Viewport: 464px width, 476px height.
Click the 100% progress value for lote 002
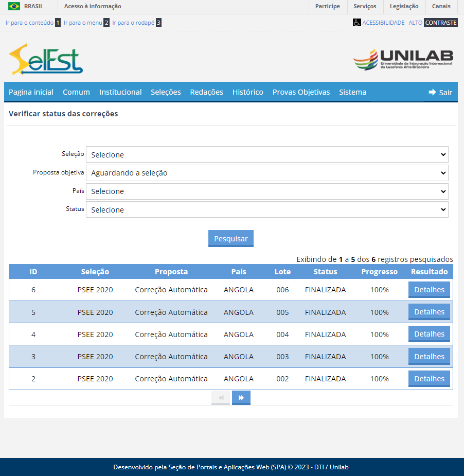point(379,378)
